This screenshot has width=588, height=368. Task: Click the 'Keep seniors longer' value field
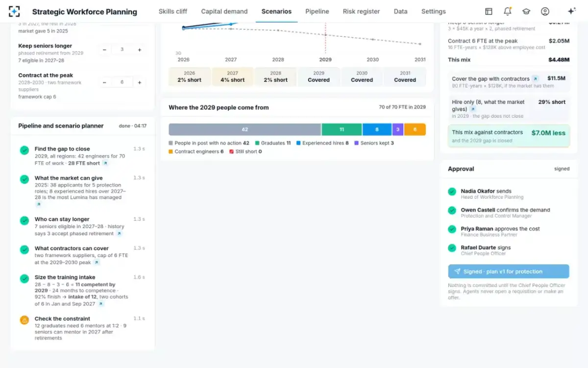(122, 50)
